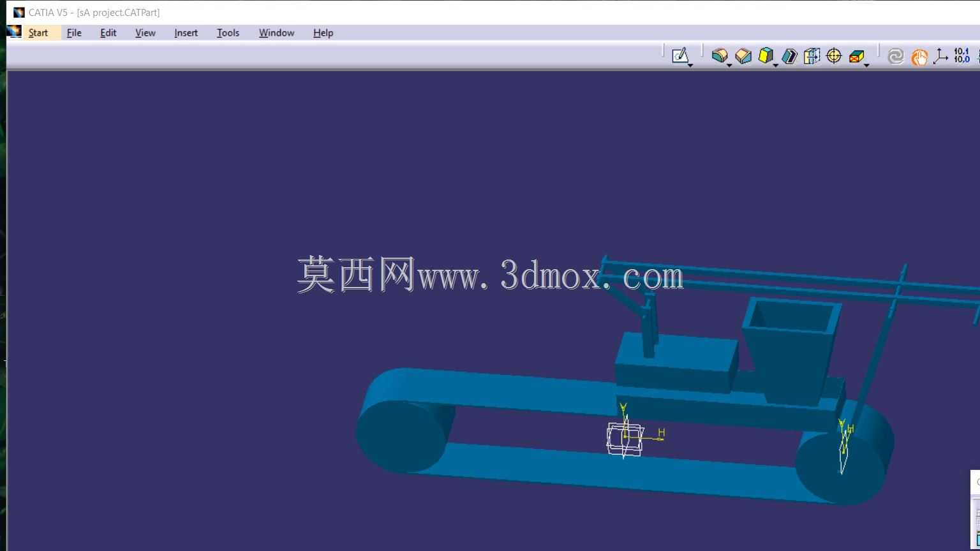Select the Chamfer tool
Image resolution: width=980 pixels, height=551 pixels.
743,56
